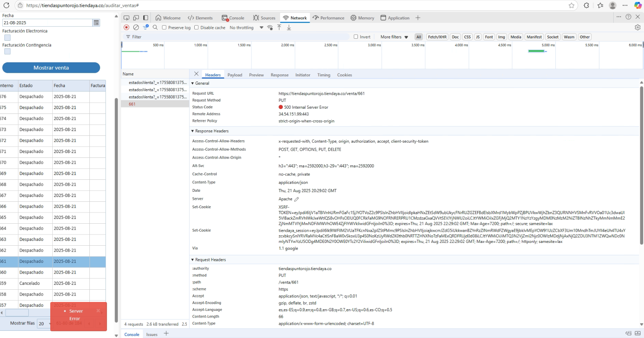The image size is (644, 338).
Task: Tick the Invert filter checkbox
Action: point(356,37)
